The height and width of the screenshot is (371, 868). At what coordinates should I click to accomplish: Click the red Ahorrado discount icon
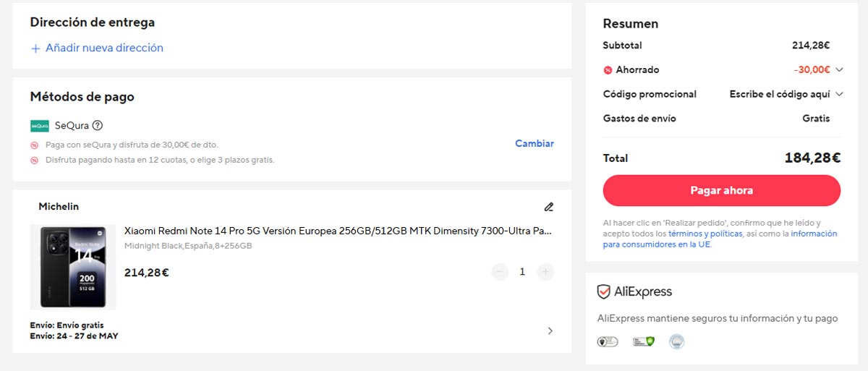tap(608, 70)
